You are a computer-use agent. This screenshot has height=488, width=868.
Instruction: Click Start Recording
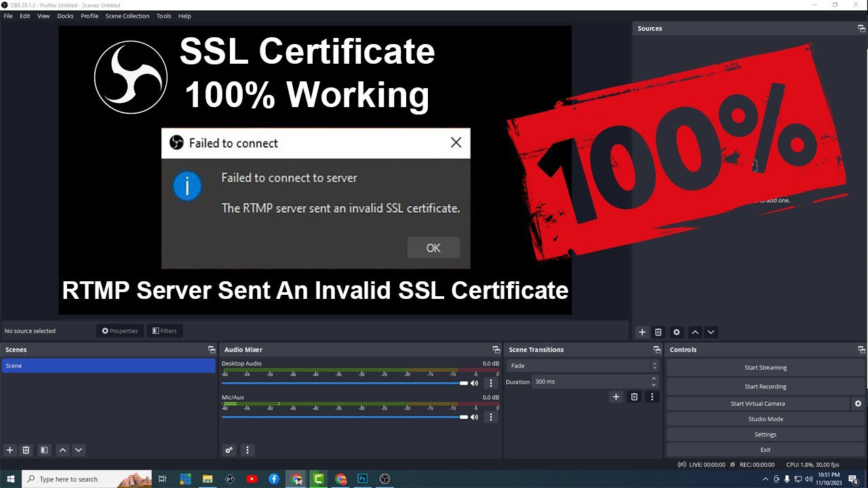[766, 387]
